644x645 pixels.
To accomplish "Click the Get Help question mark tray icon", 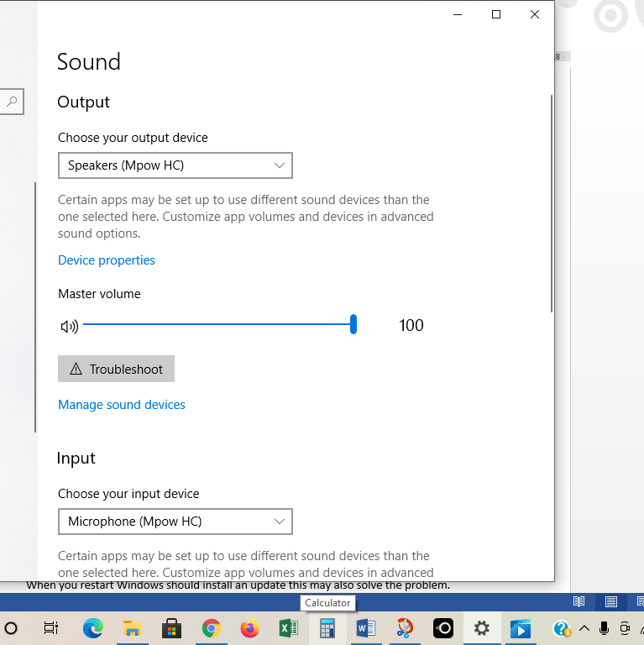I will point(562,628).
